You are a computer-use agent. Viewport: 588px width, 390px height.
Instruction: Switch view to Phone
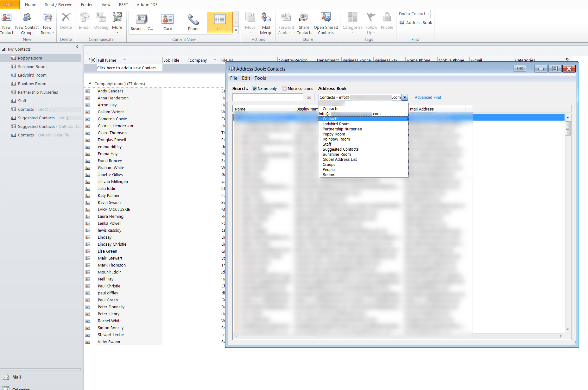click(x=193, y=22)
